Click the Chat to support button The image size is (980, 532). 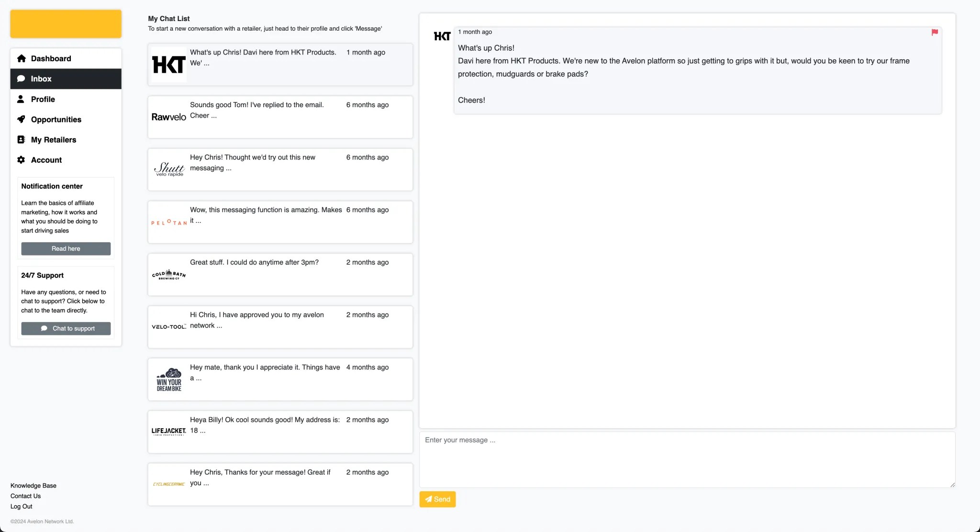pyautogui.click(x=66, y=329)
